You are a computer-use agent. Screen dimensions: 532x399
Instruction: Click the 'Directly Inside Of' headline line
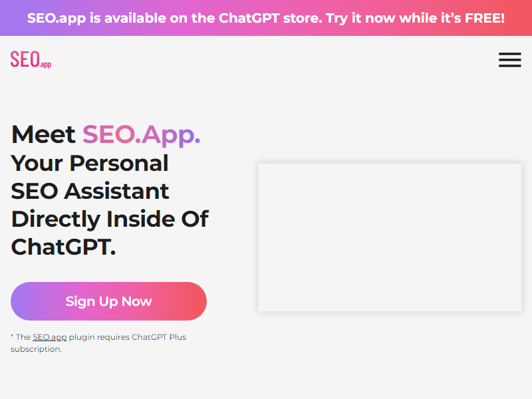click(x=110, y=219)
